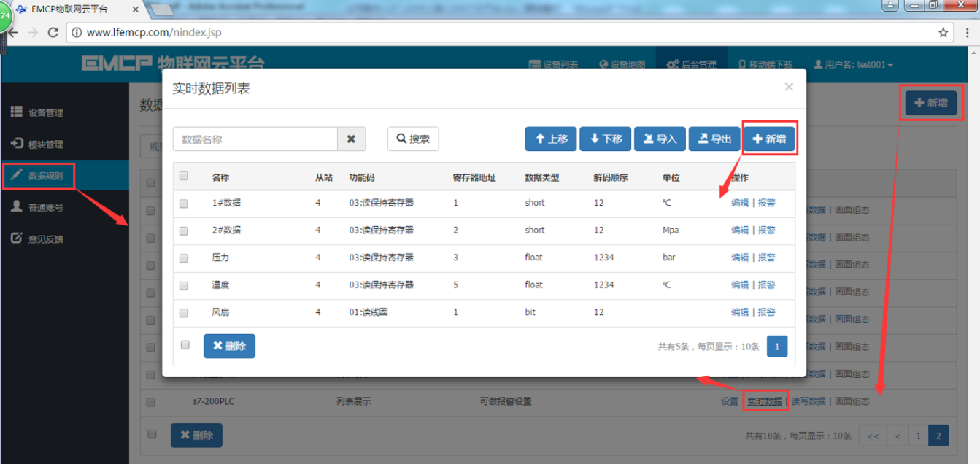Click the 下移 move-down button
This screenshot has height=464, width=980.
pyautogui.click(x=606, y=139)
